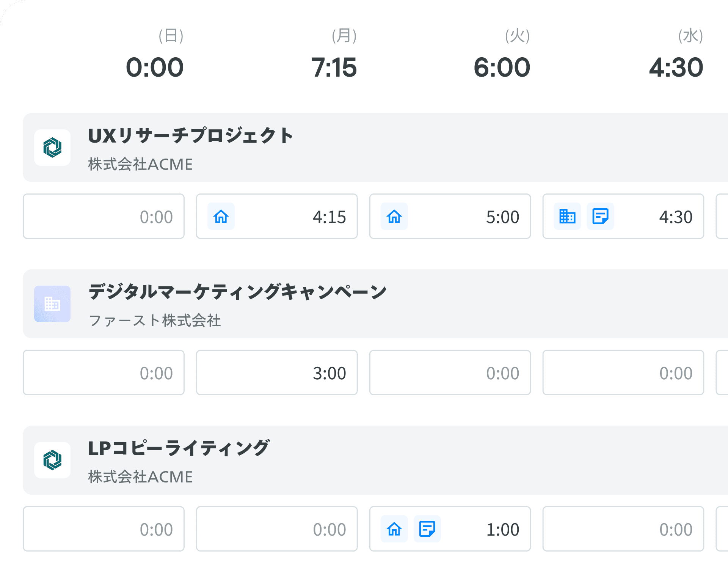This screenshot has width=728, height=569.
Task: Edit the 3:00 entry for デジタルマーケティングキャンペーン
Action: (x=277, y=373)
